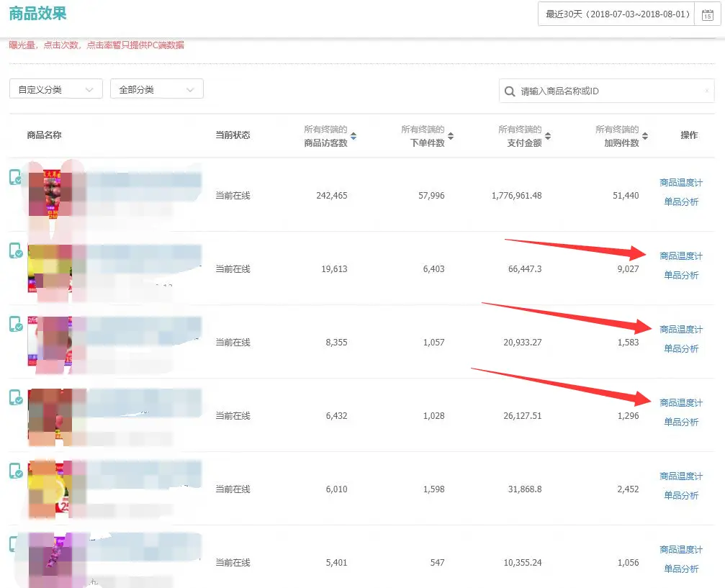Open the calendar date picker icon
The image size is (725, 588).
(707, 15)
